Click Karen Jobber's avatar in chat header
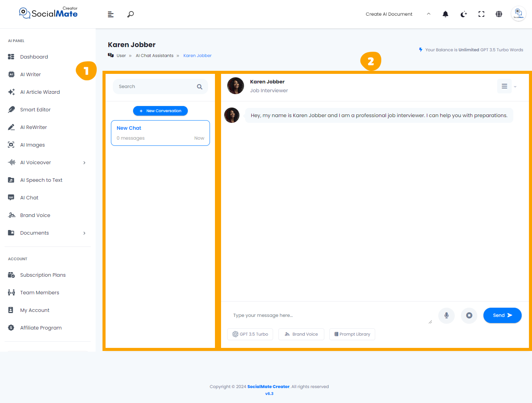The height and width of the screenshot is (403, 532). tap(236, 86)
